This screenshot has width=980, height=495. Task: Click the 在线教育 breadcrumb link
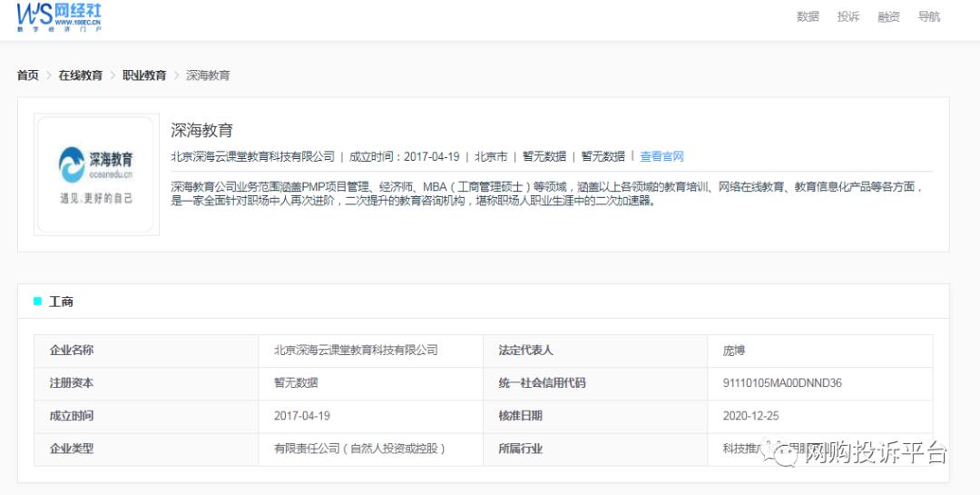pyautogui.click(x=81, y=75)
